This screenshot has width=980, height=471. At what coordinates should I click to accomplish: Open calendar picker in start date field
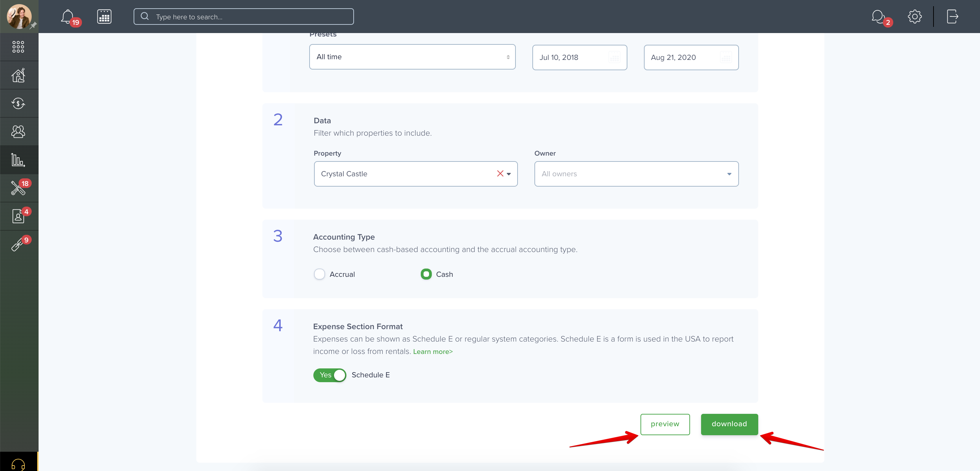click(614, 58)
